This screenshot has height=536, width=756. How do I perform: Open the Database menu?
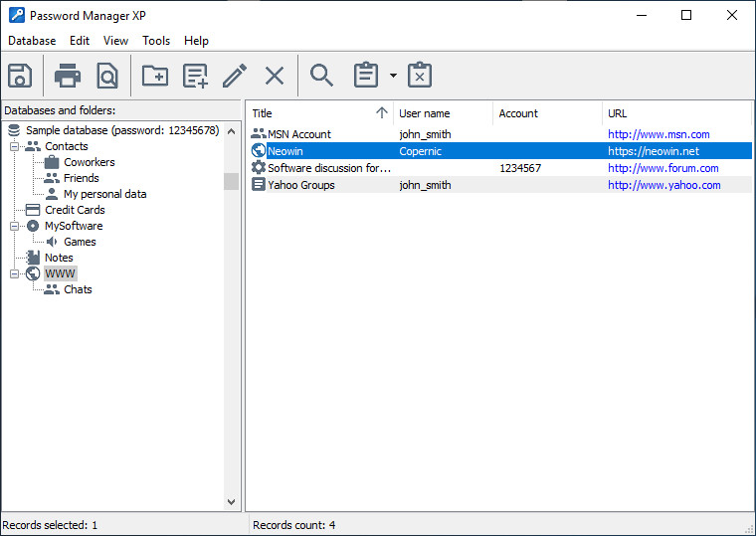(32, 41)
